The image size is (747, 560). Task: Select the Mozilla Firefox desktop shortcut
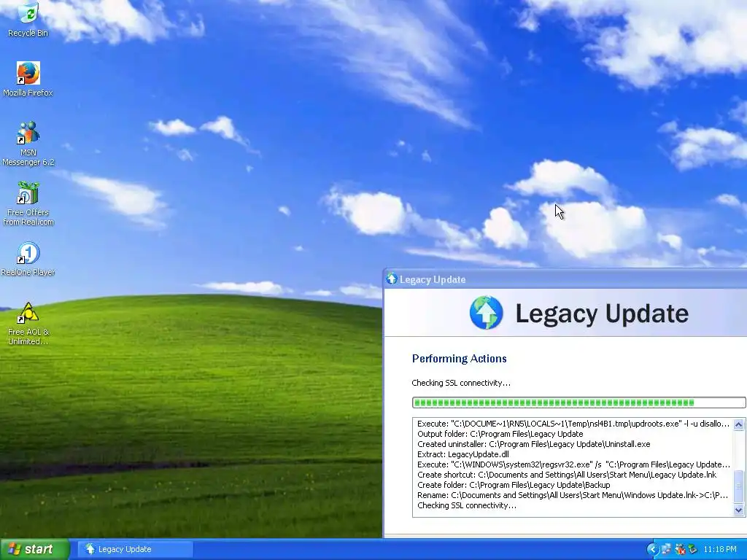point(28,79)
